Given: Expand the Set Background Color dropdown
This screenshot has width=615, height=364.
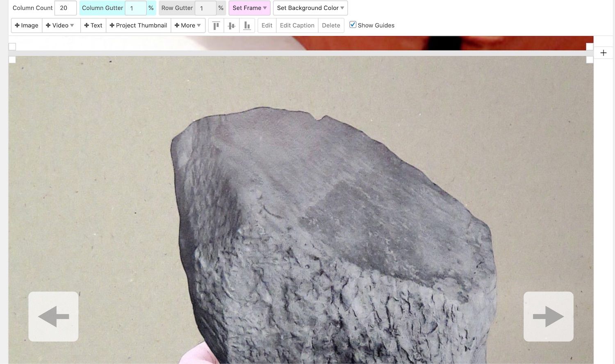Looking at the screenshot, I should [310, 8].
